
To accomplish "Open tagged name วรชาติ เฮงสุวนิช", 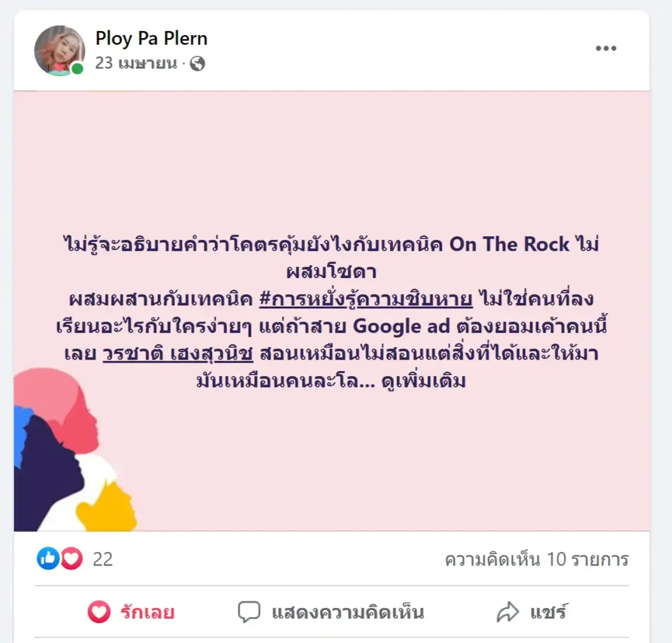I will pyautogui.click(x=178, y=354).
